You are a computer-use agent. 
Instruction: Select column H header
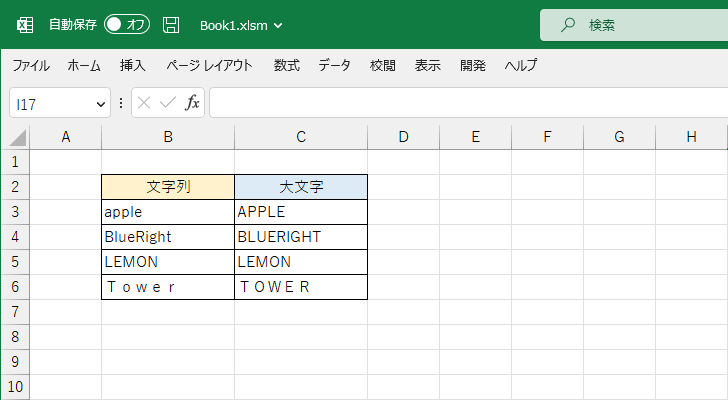tap(691, 137)
